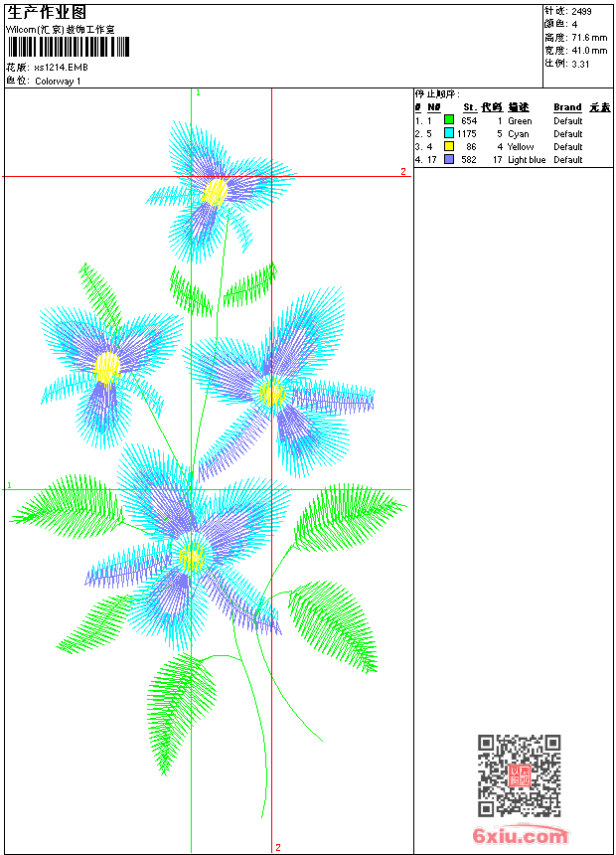Click the Green description text
This screenshot has width=616, height=855.
[x=520, y=121]
